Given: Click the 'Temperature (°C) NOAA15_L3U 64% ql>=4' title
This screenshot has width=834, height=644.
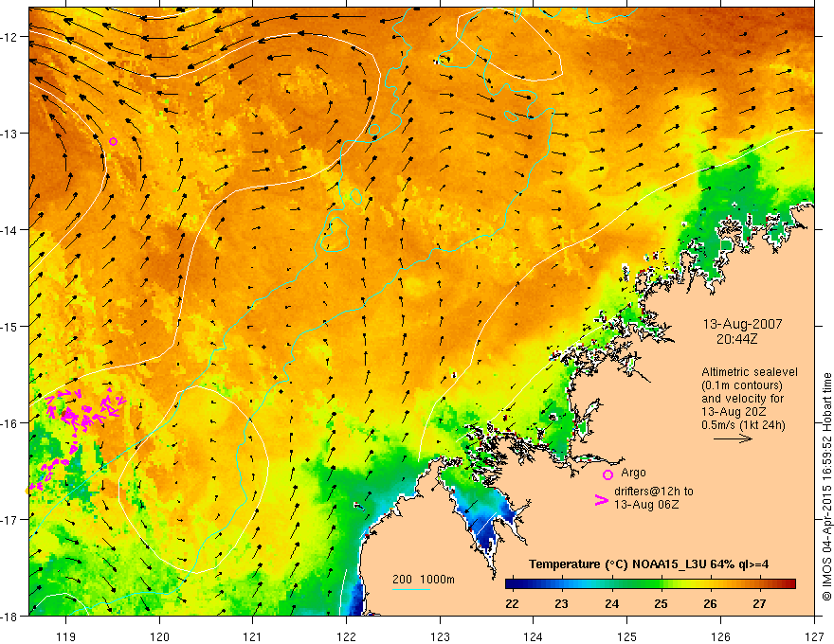Looking at the screenshot, I should click(x=648, y=564).
